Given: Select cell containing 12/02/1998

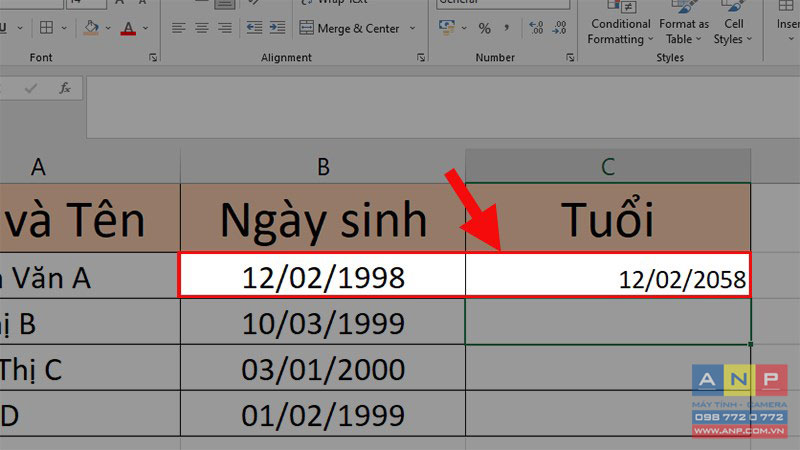Looking at the screenshot, I should point(323,276).
